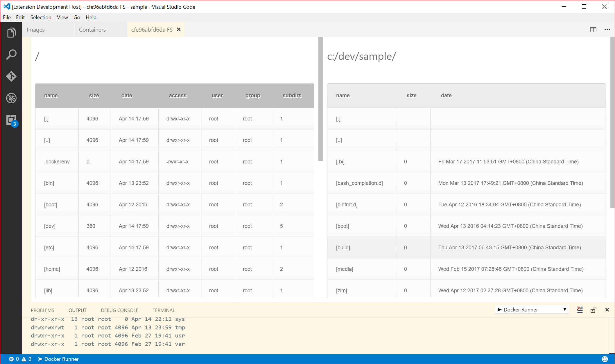The width and height of the screenshot is (615, 364).
Task: Close the bottom output panel
Action: click(607, 310)
